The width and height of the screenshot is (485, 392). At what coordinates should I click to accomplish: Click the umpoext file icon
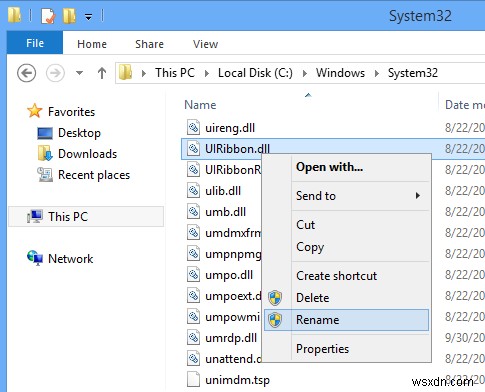point(193,295)
